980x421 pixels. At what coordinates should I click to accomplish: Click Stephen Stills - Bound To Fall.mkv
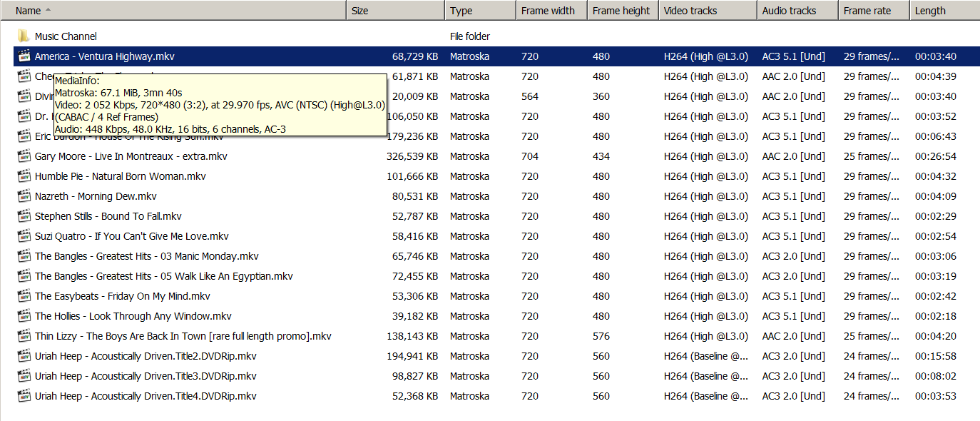(108, 216)
